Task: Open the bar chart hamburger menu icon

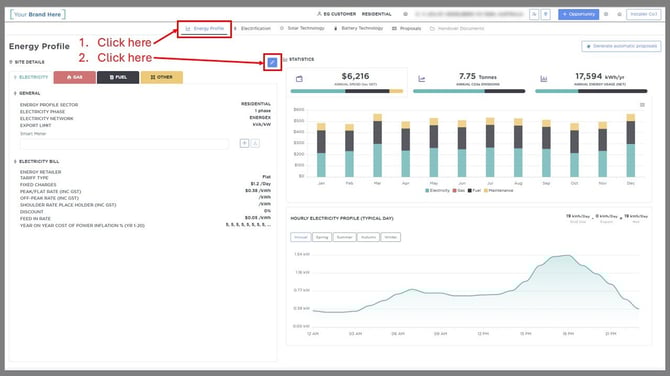Action: pos(642,105)
